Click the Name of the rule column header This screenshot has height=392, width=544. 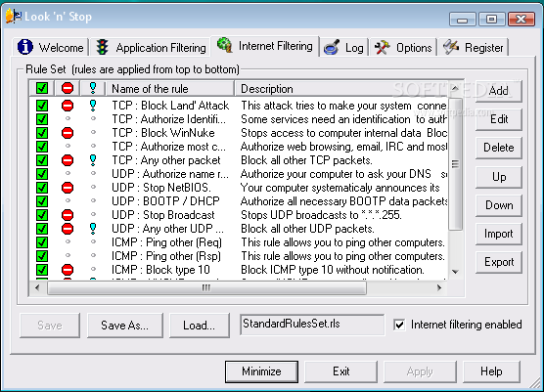[170, 89]
